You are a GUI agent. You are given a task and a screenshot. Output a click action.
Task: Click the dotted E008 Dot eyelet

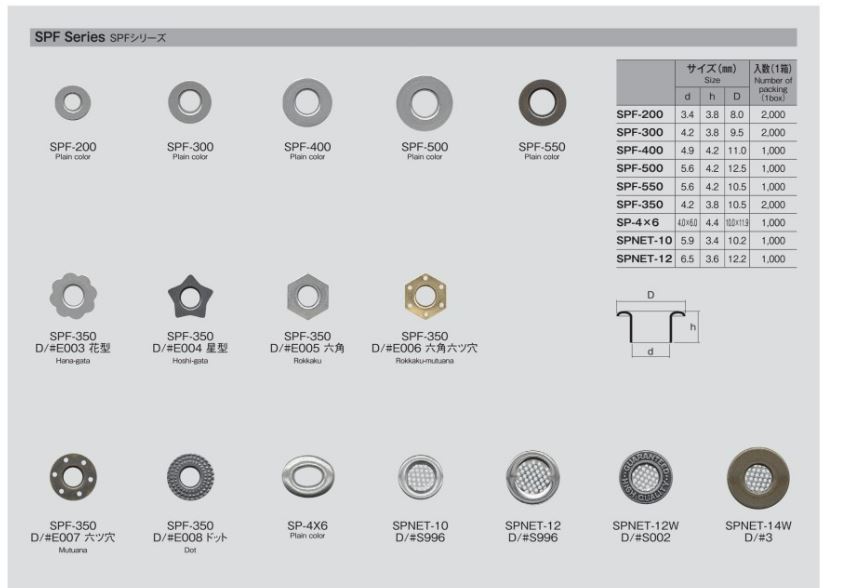point(190,480)
